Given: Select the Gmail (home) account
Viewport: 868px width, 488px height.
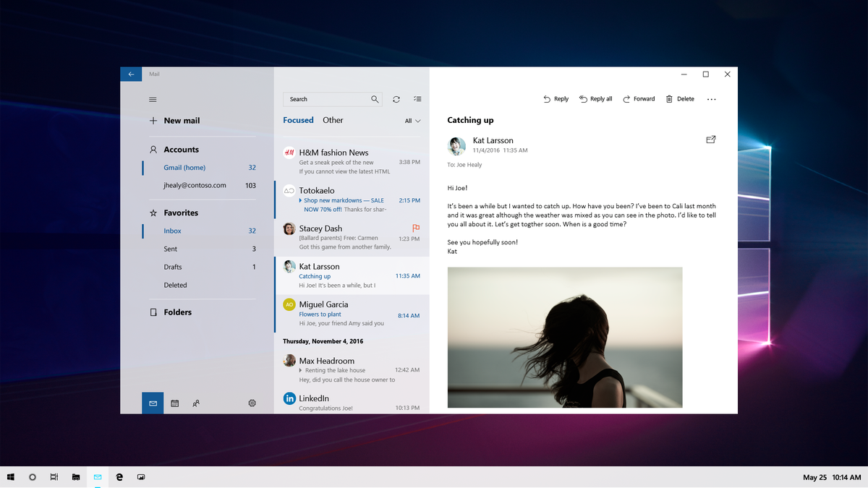Looking at the screenshot, I should pyautogui.click(x=200, y=168).
